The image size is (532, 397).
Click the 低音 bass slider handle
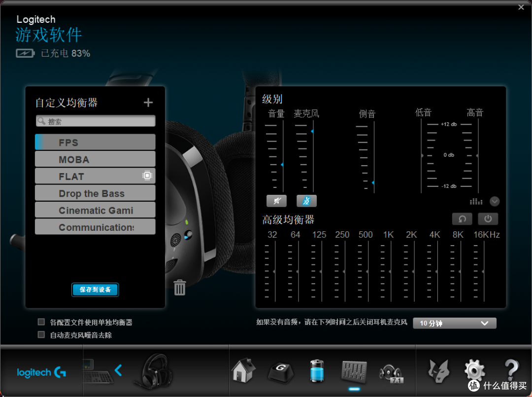point(422,155)
